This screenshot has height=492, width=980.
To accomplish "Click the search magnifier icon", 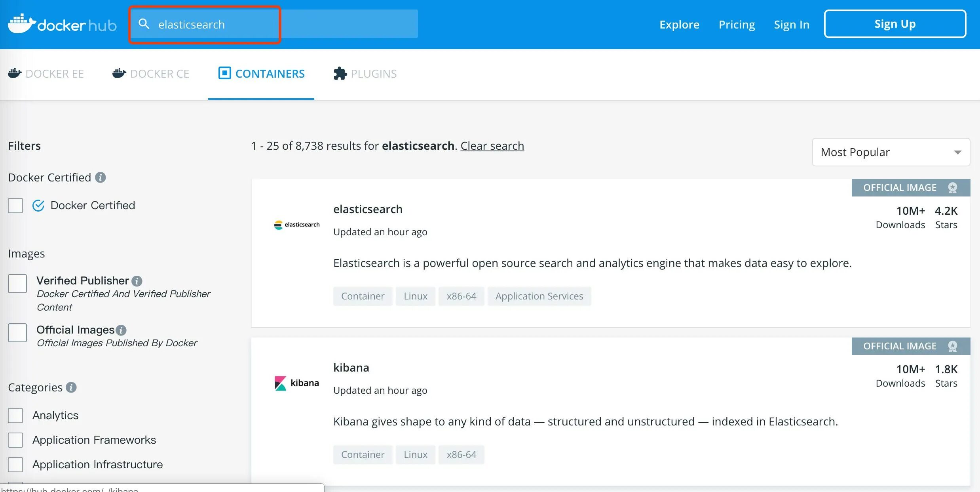I will 144,24.
